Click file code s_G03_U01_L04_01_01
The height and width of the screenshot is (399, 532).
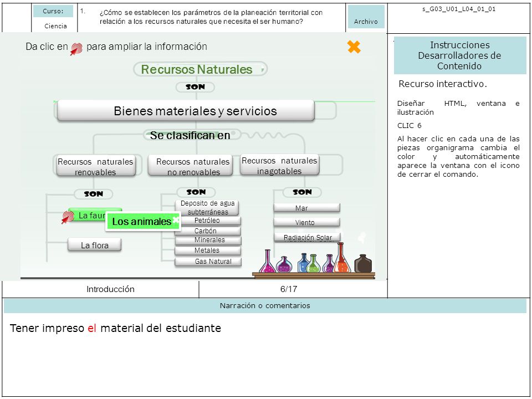[459, 9]
